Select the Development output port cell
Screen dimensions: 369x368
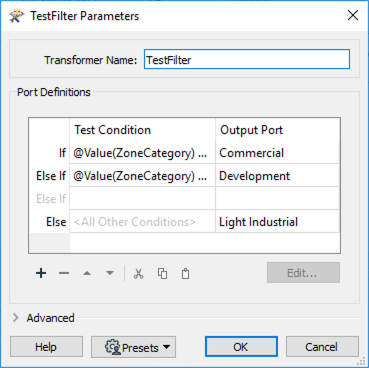click(x=277, y=176)
